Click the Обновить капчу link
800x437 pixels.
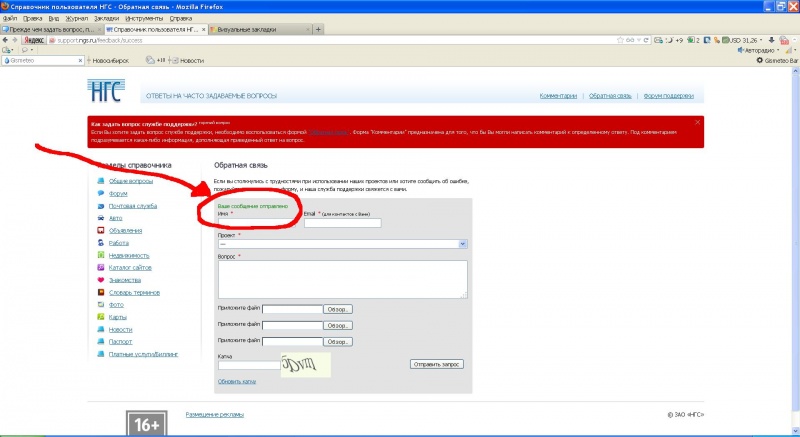[237, 381]
